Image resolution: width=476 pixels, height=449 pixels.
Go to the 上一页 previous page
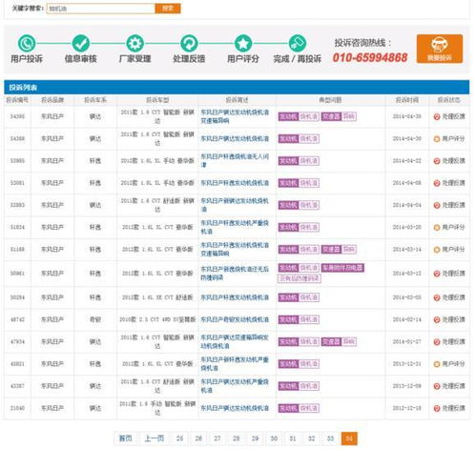(x=155, y=439)
